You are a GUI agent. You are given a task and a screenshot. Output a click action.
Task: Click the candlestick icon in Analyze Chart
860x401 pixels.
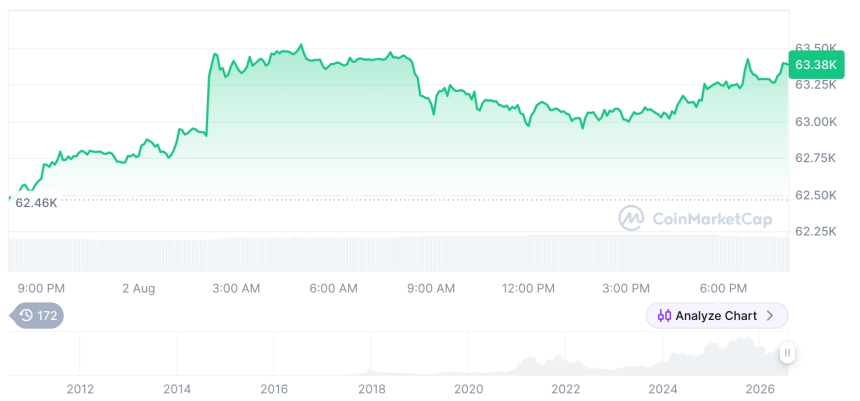pyautogui.click(x=664, y=316)
